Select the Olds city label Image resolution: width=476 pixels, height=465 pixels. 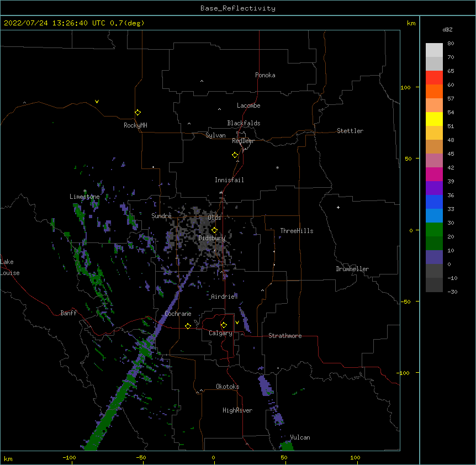tap(214, 218)
